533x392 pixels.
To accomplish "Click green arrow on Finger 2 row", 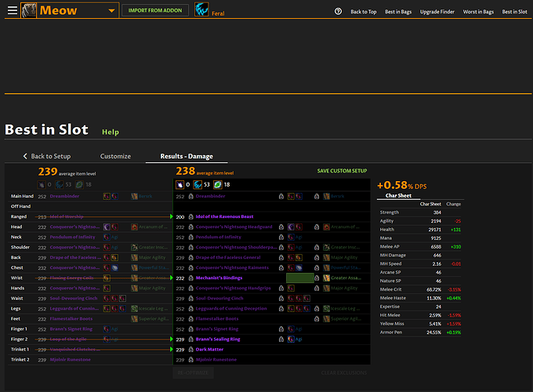I will tap(172, 339).
